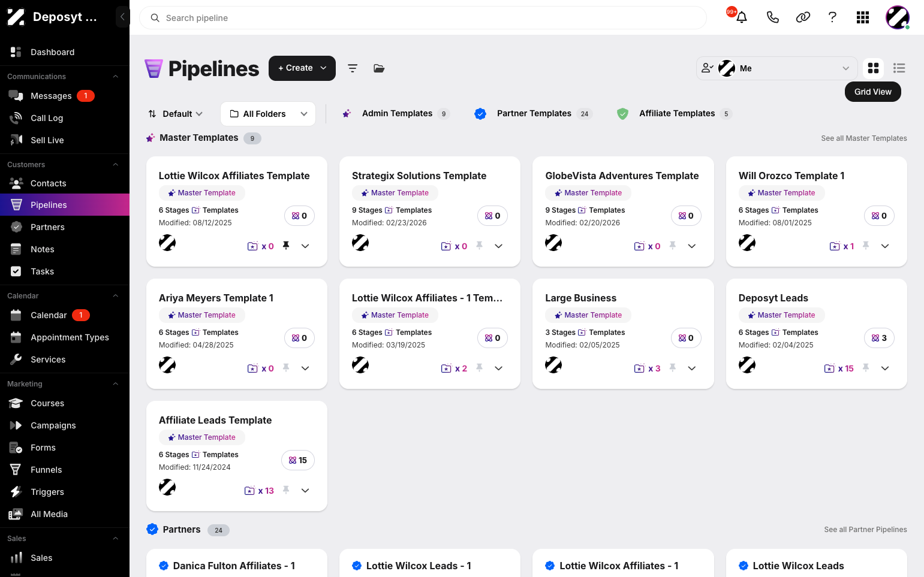Open the Deposyt Leads templates count x 15
Screen dimensions: 924x577
click(839, 368)
